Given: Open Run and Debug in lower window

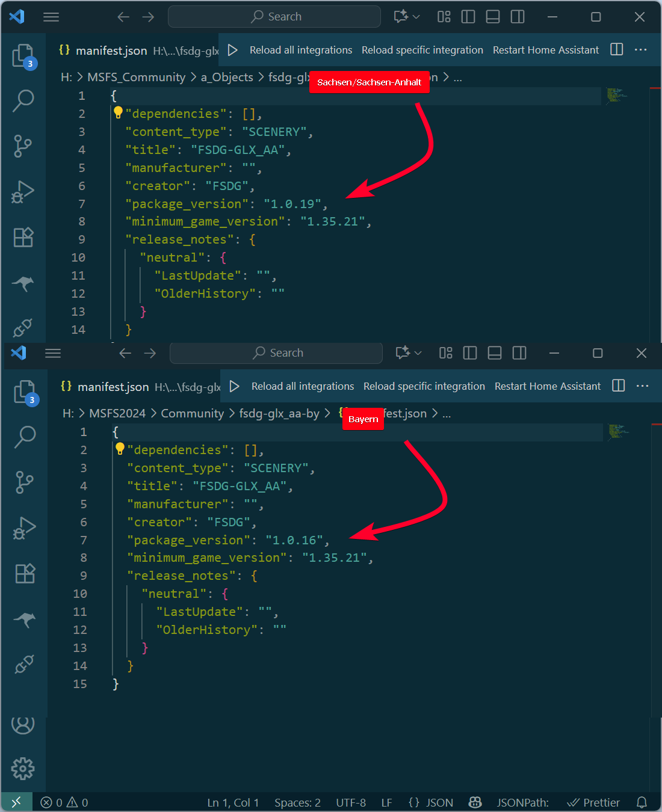Looking at the screenshot, I should tap(24, 528).
